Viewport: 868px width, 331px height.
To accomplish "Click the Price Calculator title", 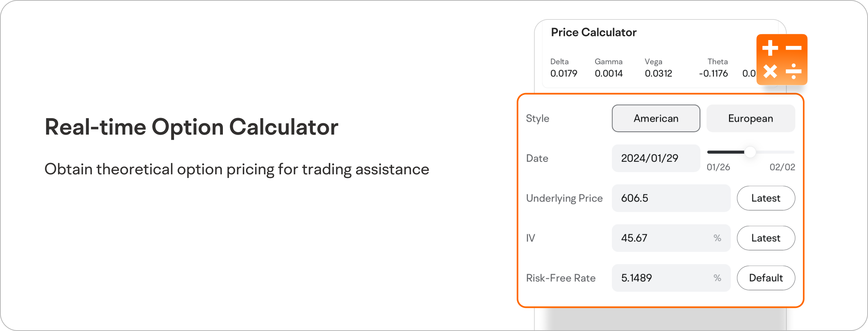I will tap(594, 32).
